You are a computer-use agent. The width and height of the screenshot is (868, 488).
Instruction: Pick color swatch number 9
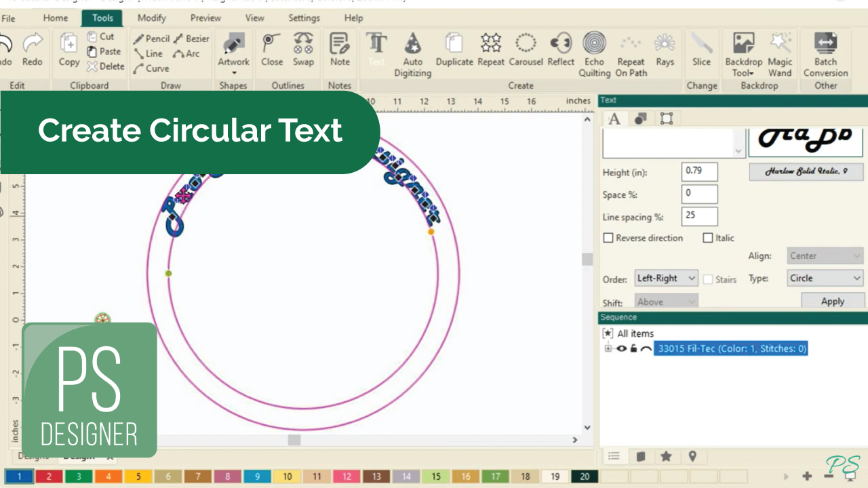tap(257, 476)
